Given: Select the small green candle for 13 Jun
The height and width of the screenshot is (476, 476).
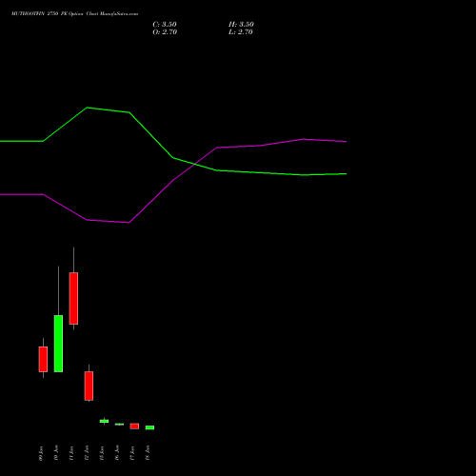Looking at the screenshot, I should click(x=104, y=421).
